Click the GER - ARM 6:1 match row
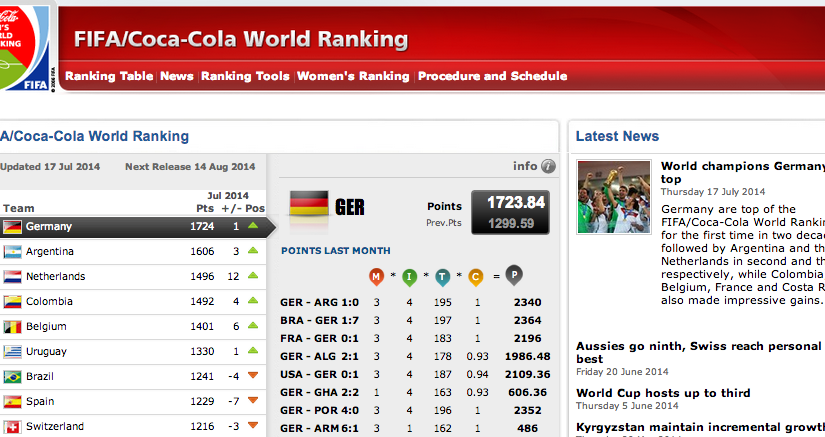The width and height of the screenshot is (825, 437). [x=416, y=429]
